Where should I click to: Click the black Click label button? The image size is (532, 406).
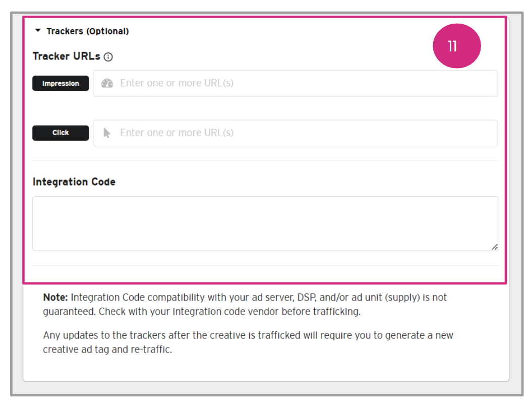[x=61, y=133]
